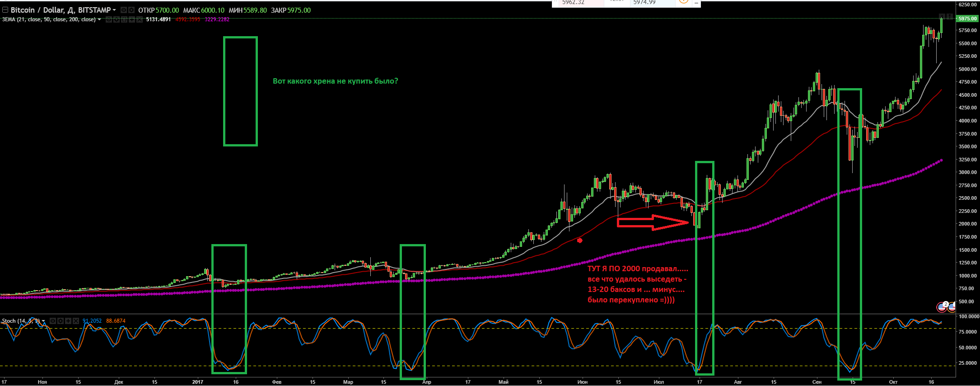This screenshot has height=386, width=980.
Task: Click the ОТКР 5700.00 open value
Action: coord(159,10)
